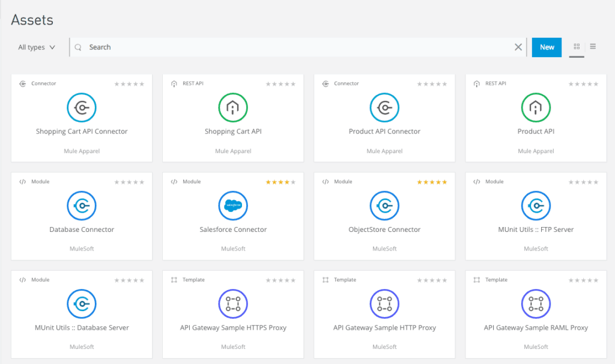Select the Database Connector module icon
Image resolution: width=615 pixels, height=364 pixels.
pos(82,205)
